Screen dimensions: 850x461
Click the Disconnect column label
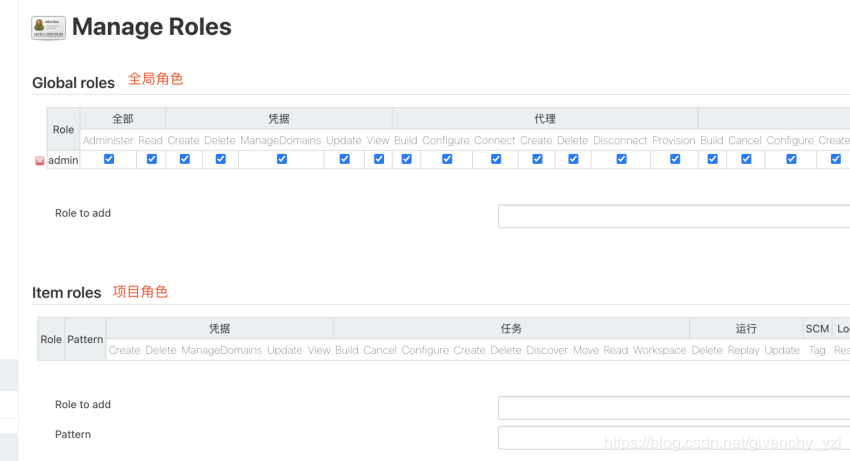pyautogui.click(x=620, y=140)
